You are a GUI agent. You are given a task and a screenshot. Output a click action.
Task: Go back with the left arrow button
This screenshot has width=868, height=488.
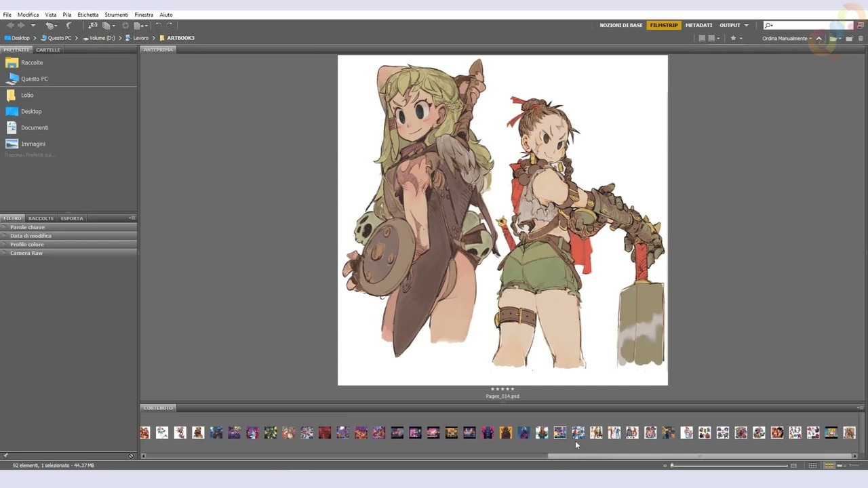[10, 25]
